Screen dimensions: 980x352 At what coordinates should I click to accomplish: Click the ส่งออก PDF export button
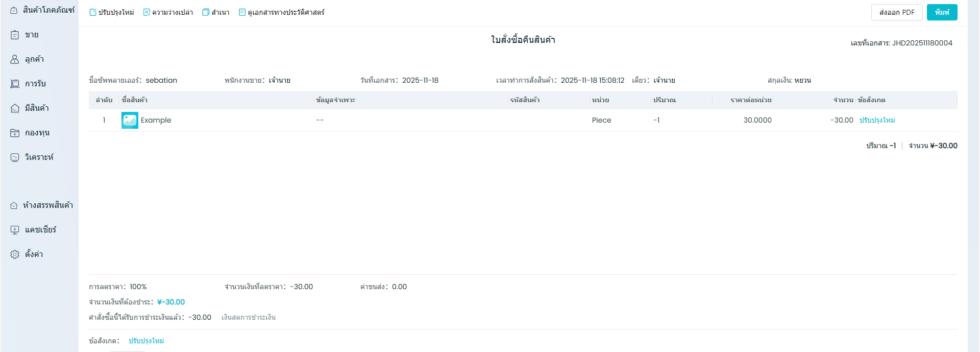tap(896, 12)
